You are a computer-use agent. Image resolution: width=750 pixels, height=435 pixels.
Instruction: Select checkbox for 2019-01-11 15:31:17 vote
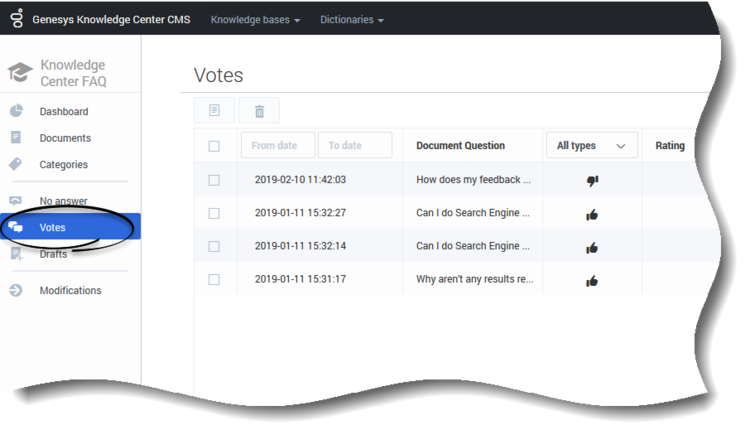214,279
